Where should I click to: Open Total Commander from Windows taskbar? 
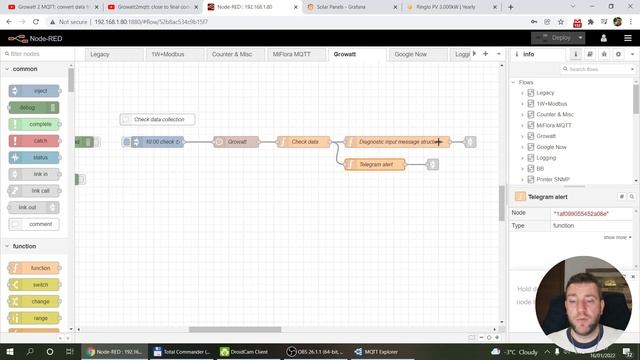click(x=181, y=352)
